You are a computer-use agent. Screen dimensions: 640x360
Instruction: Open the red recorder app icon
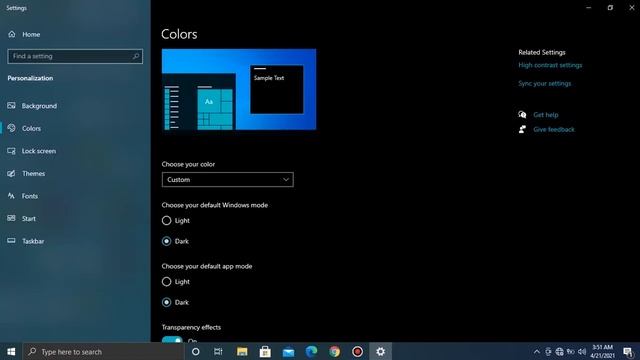click(358, 351)
